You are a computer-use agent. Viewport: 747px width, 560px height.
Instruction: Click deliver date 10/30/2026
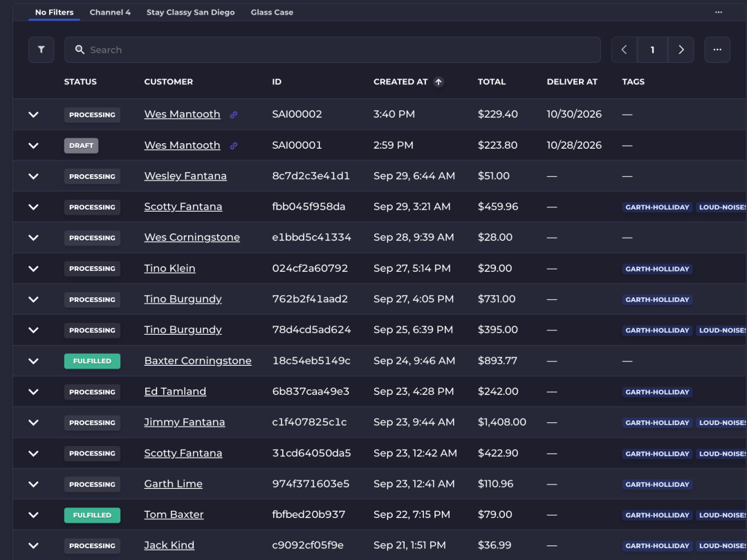point(574,114)
